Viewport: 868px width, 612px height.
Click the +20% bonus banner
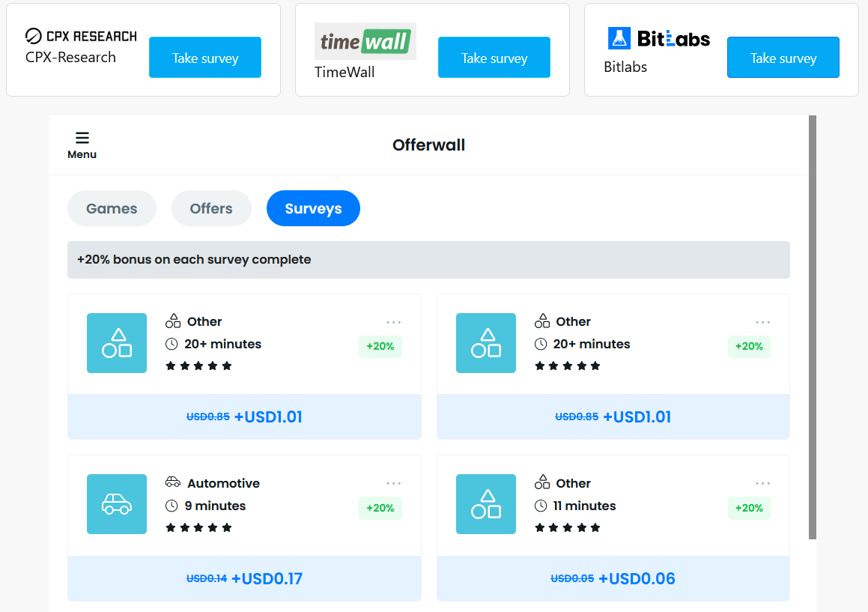[x=428, y=260]
